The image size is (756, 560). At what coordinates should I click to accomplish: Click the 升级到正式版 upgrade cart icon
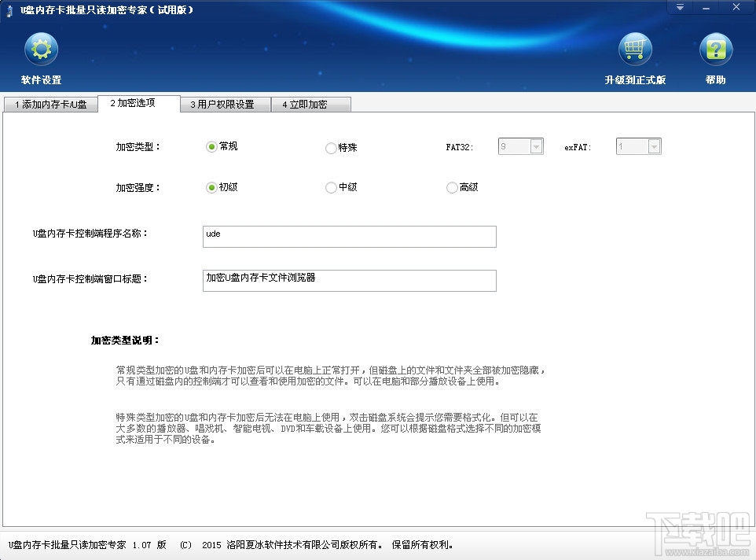(637, 49)
